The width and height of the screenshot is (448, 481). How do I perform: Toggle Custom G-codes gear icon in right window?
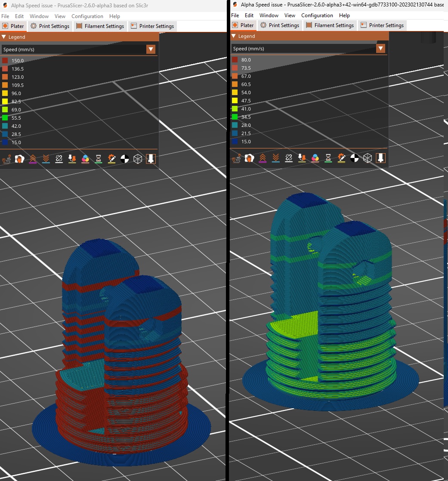click(342, 158)
